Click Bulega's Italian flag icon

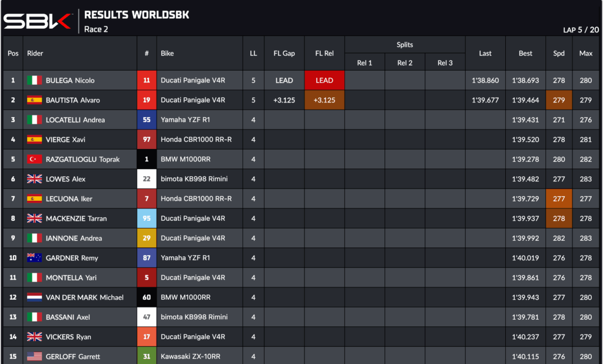pos(34,81)
